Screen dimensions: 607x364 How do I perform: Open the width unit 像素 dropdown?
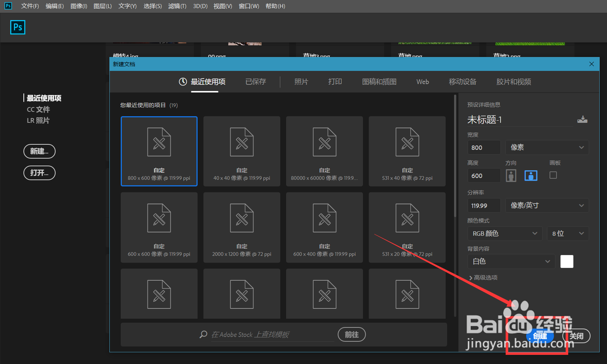click(547, 147)
